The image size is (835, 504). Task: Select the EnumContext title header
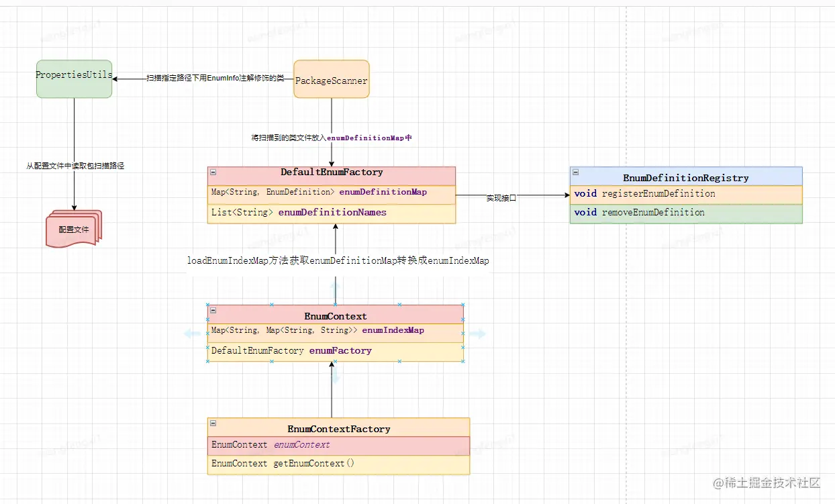[x=336, y=315]
